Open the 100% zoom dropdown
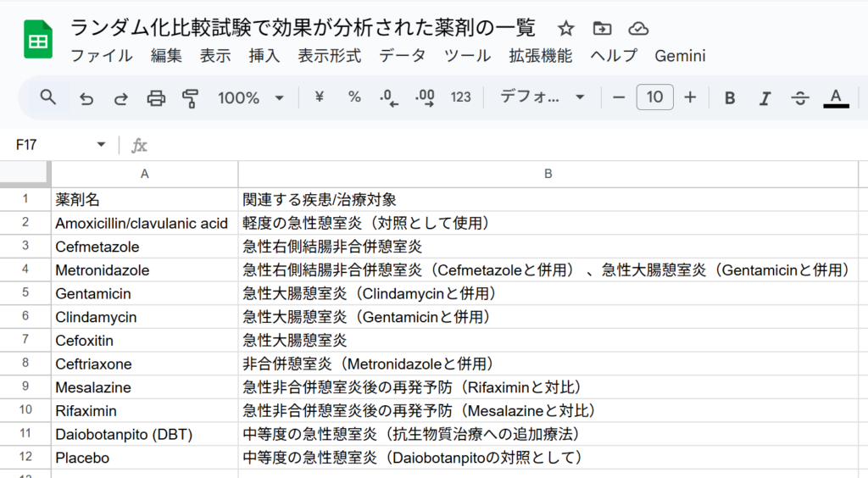Screen dimensions: 868x478 tap(250, 98)
